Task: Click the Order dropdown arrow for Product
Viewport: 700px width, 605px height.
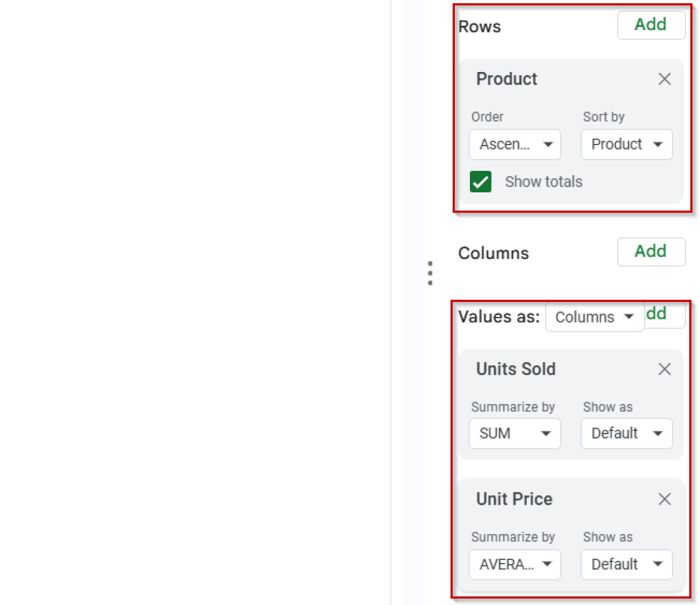Action: pos(549,144)
